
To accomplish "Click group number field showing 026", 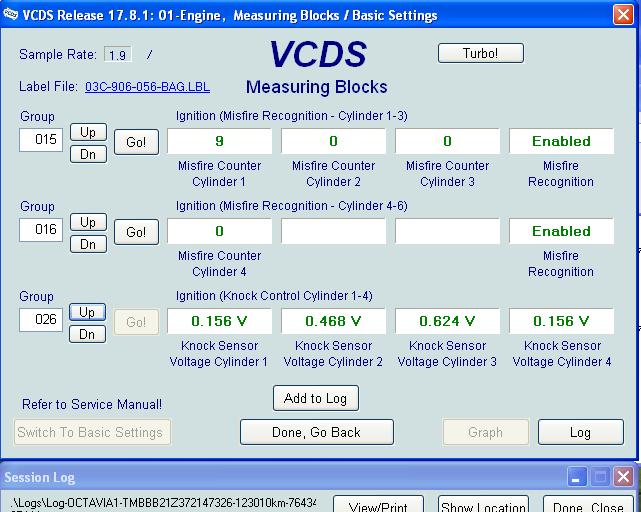I will coord(41,319).
